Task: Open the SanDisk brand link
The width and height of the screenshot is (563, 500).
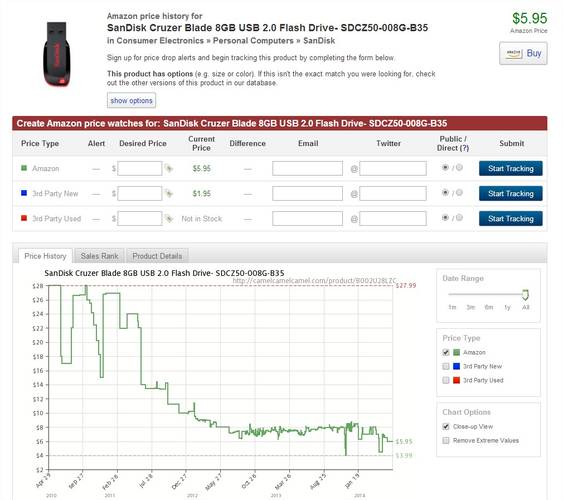Action: 319,41
